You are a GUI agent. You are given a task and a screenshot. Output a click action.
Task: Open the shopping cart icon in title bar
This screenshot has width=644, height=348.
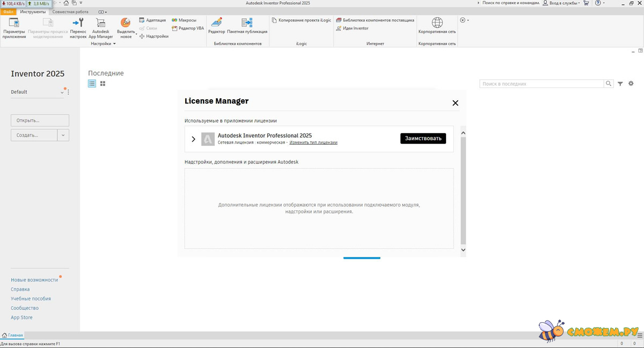click(586, 3)
